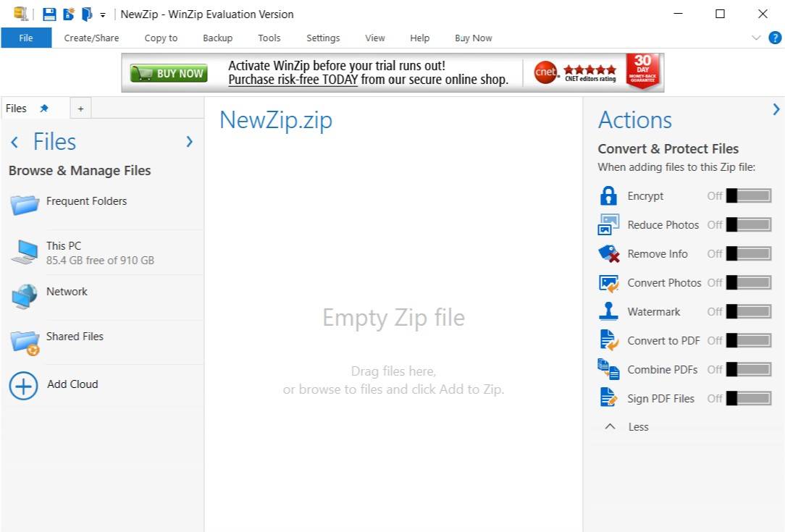Click the New Zip file quick-access icon

point(69,14)
